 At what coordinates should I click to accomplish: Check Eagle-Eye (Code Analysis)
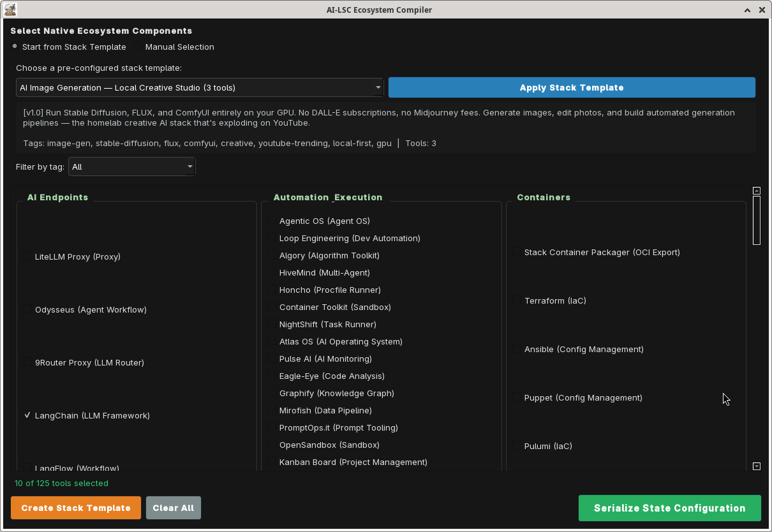[x=326, y=376]
